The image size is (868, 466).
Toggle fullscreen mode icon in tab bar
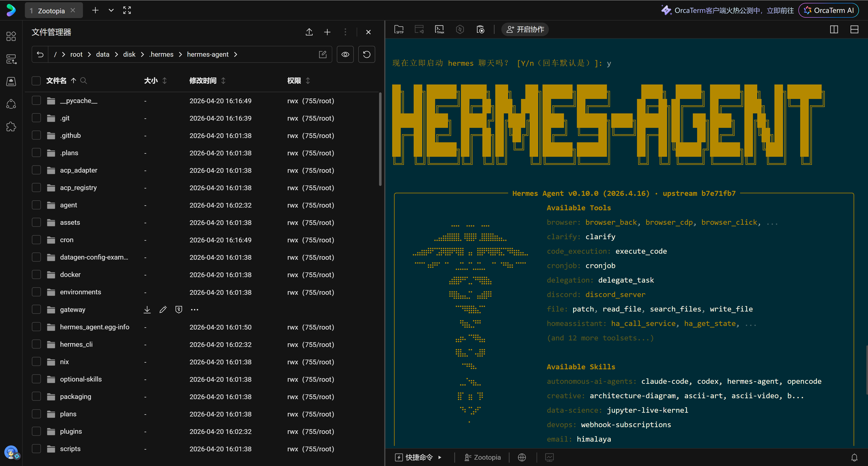click(127, 10)
